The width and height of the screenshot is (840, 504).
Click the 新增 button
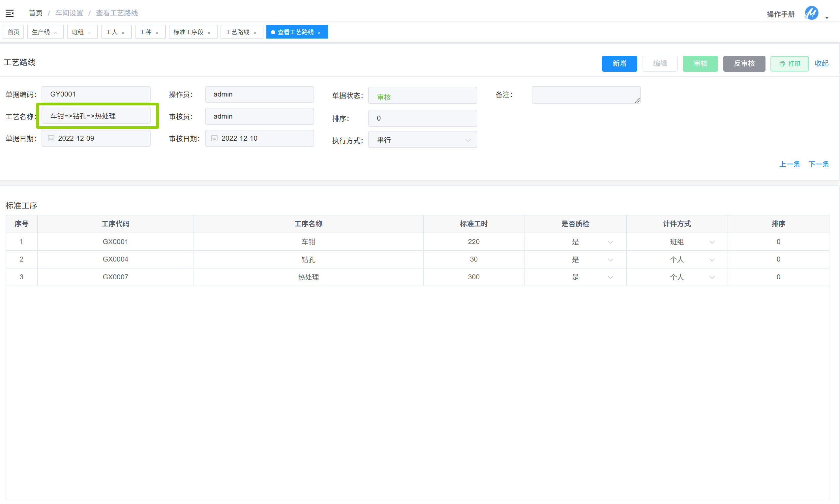coord(619,64)
